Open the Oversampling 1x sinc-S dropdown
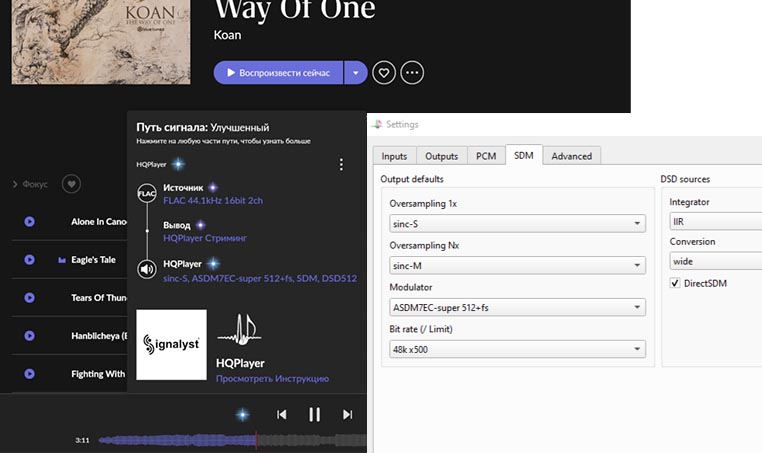 click(518, 224)
